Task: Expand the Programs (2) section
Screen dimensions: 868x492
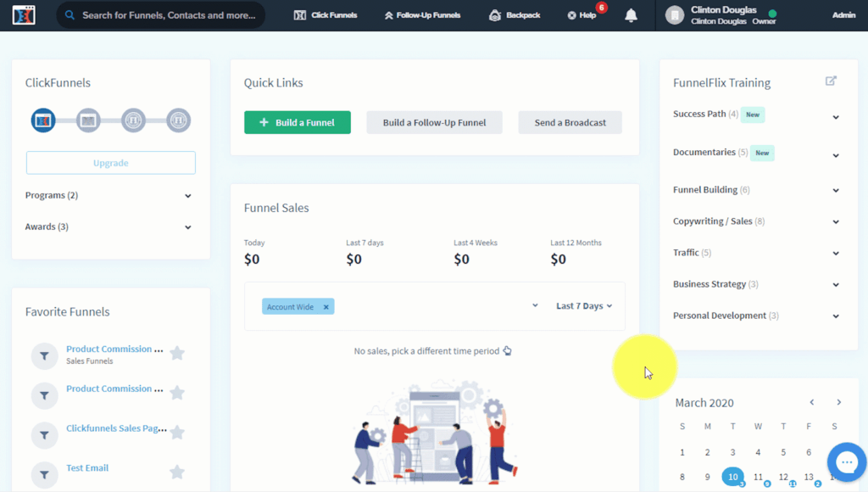Action: point(187,196)
